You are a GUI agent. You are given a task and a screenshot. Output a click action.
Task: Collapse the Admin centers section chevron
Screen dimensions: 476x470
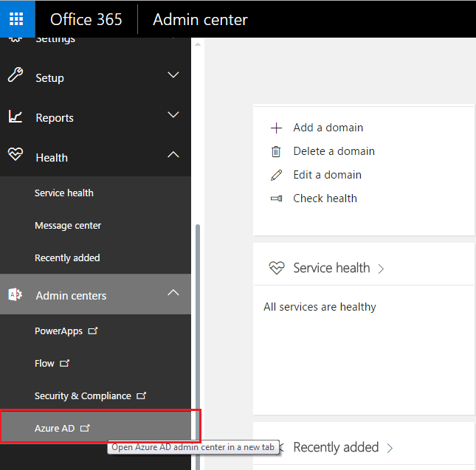tap(173, 293)
